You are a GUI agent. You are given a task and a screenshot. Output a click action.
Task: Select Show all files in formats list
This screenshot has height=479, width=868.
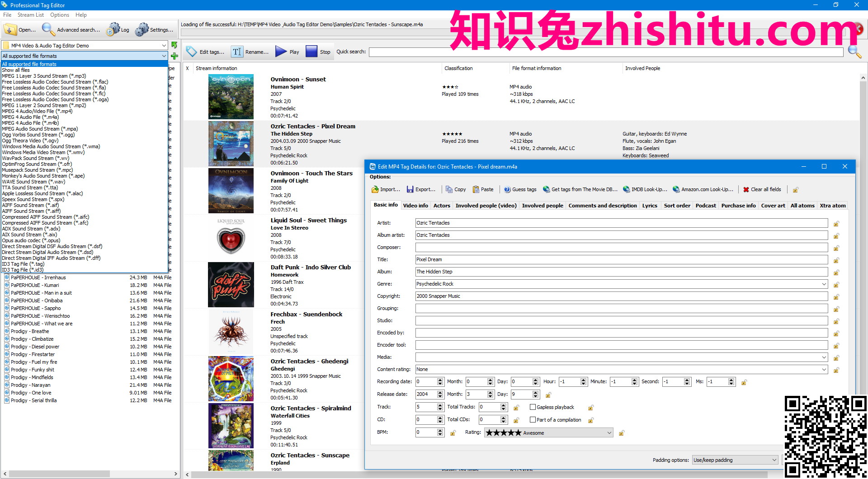pyautogui.click(x=16, y=70)
